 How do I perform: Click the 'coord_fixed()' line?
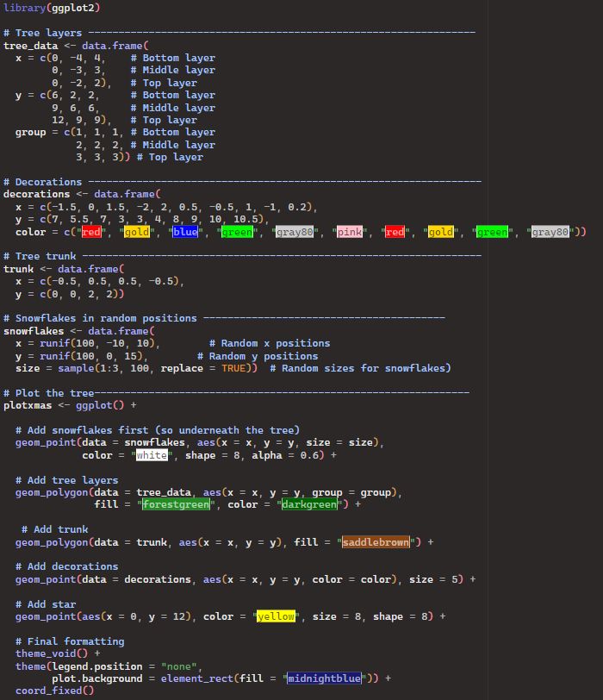pos(55,691)
